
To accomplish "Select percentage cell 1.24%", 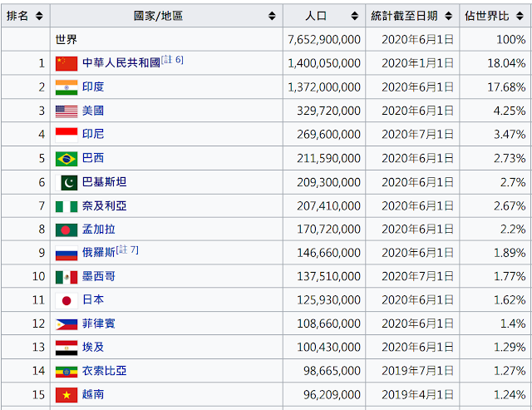I will pyautogui.click(x=510, y=395).
